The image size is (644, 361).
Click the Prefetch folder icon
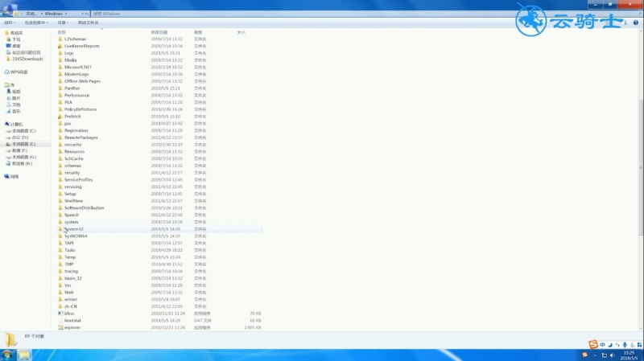point(60,116)
